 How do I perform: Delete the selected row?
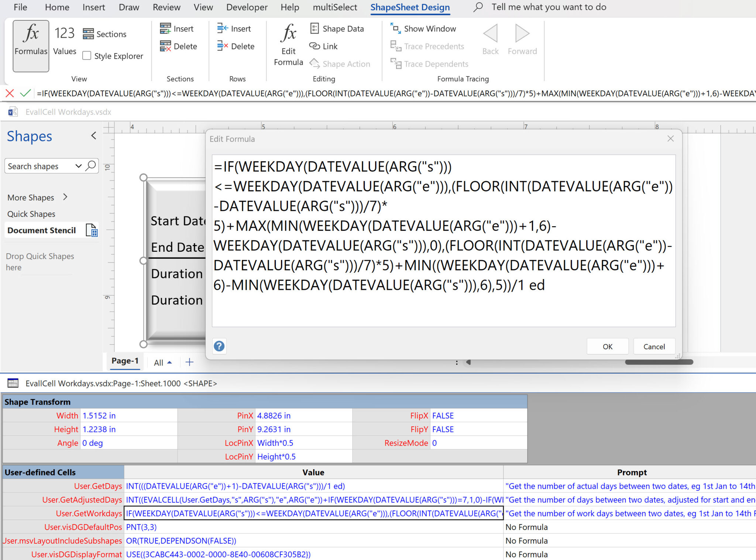click(236, 46)
